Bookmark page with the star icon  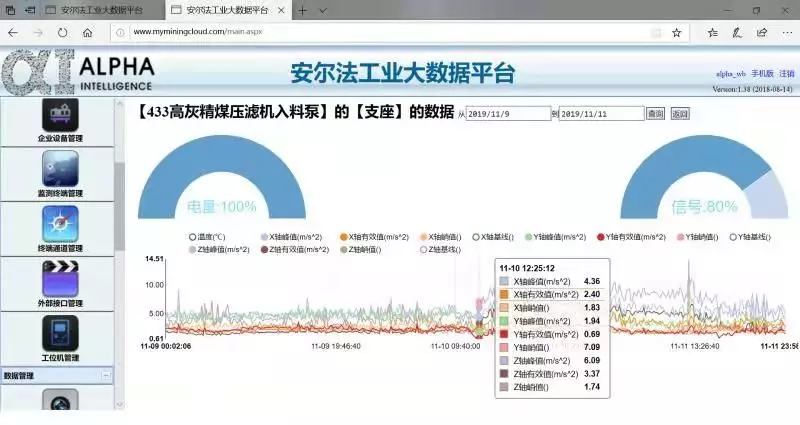coord(677,32)
